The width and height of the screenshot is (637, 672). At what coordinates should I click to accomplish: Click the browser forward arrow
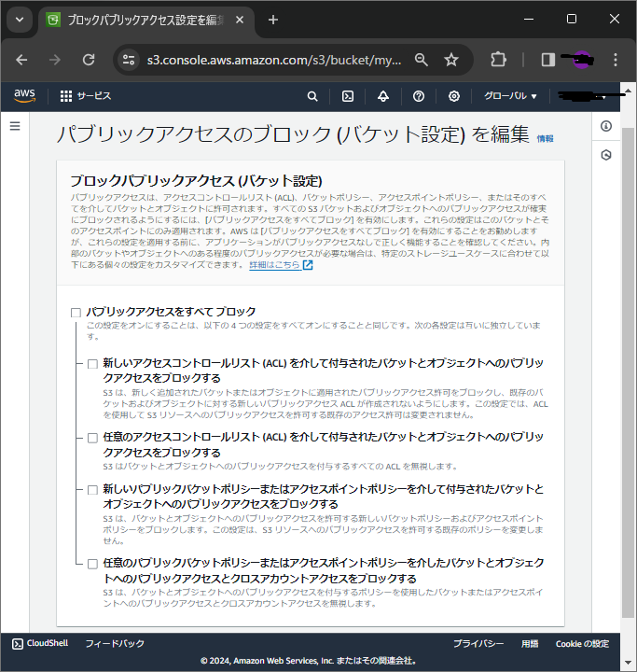tap(55, 60)
